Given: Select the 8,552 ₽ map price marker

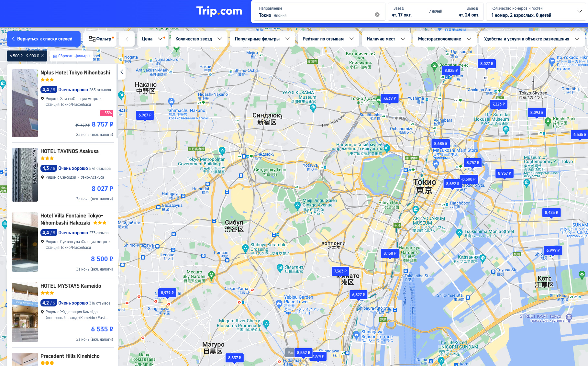Looking at the screenshot, I should point(303,353).
